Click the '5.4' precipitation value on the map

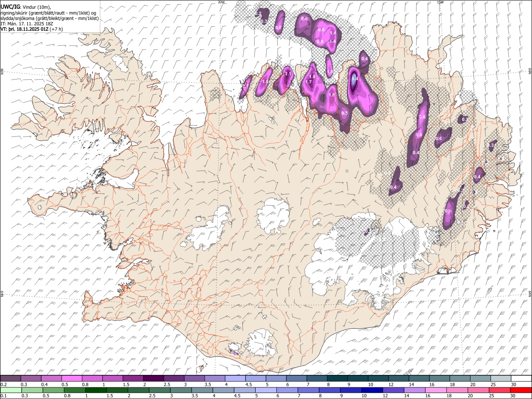355,79
